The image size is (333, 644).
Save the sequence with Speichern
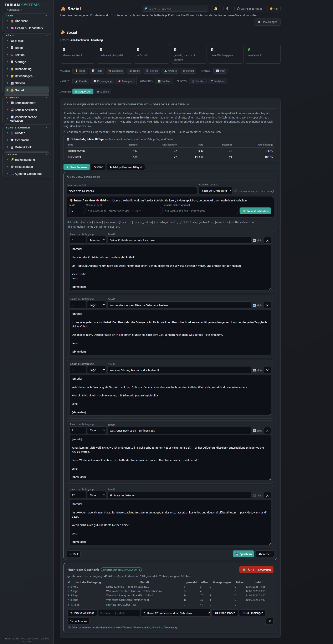(243, 554)
